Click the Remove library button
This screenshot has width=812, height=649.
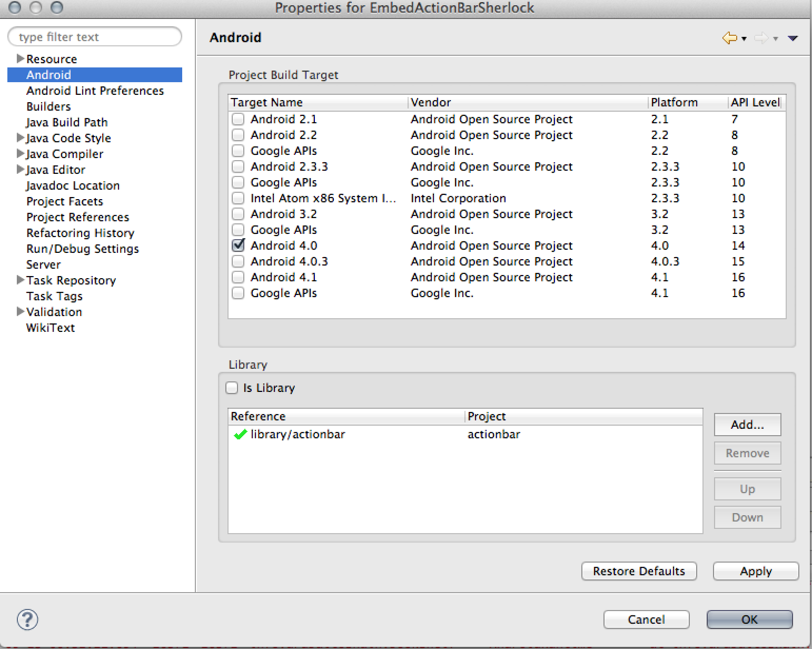pos(747,453)
